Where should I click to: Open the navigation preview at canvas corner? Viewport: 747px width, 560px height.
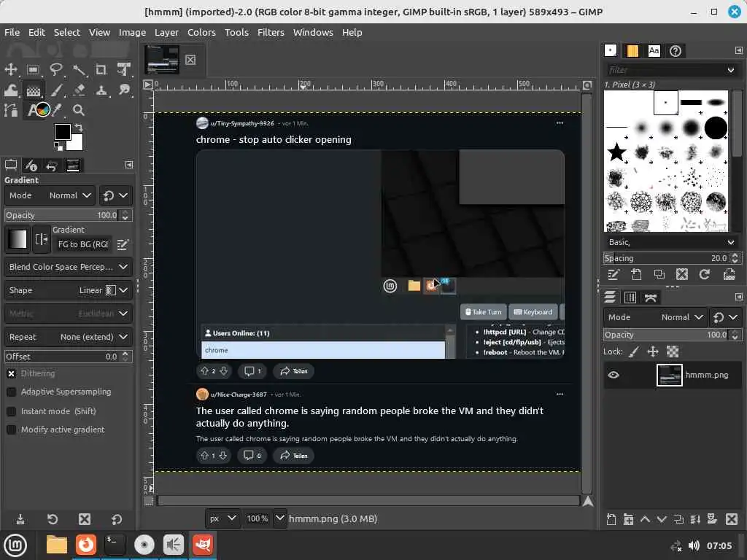point(588,501)
